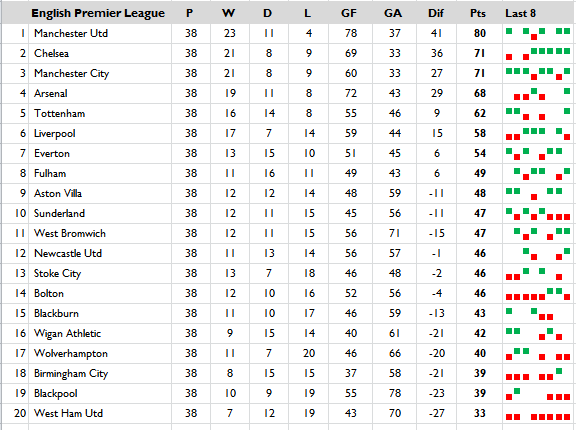
Task: Click Bolton's Last 8 win/loss sparkline
Action: 539,294
